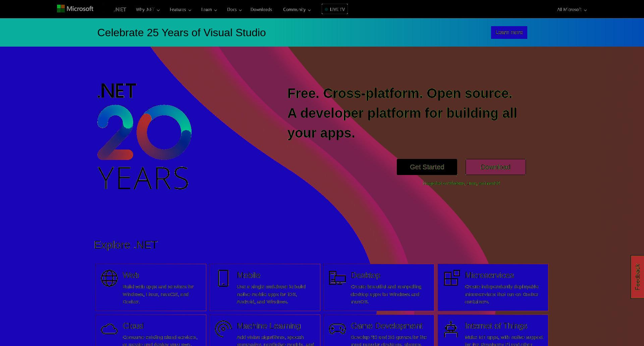The image size is (644, 346).
Task: Click the .NET home link in navbar
Action: coord(120,9)
